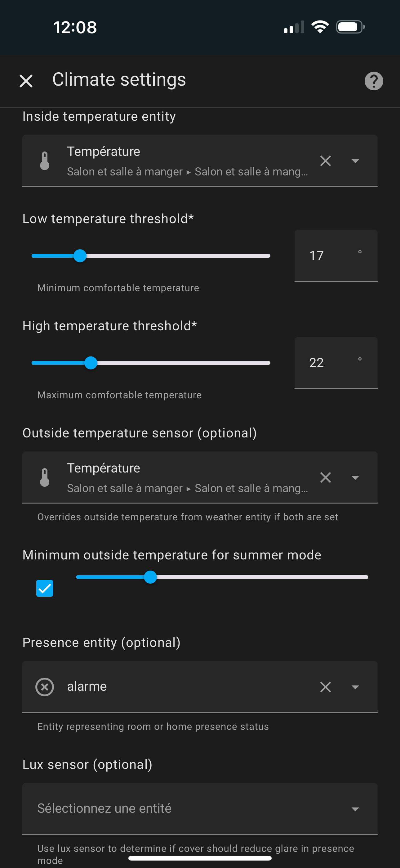
Task: Clear the Outside temperature sensor selection
Action: click(325, 477)
